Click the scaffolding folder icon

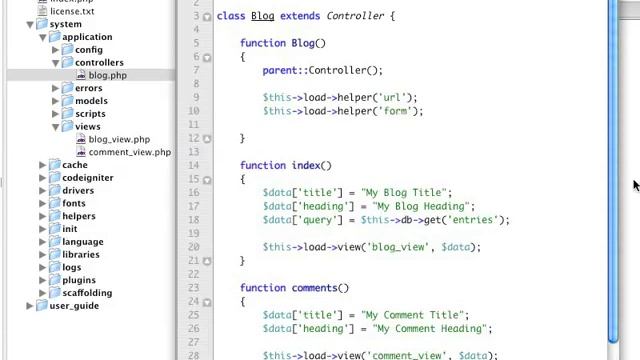point(55,293)
